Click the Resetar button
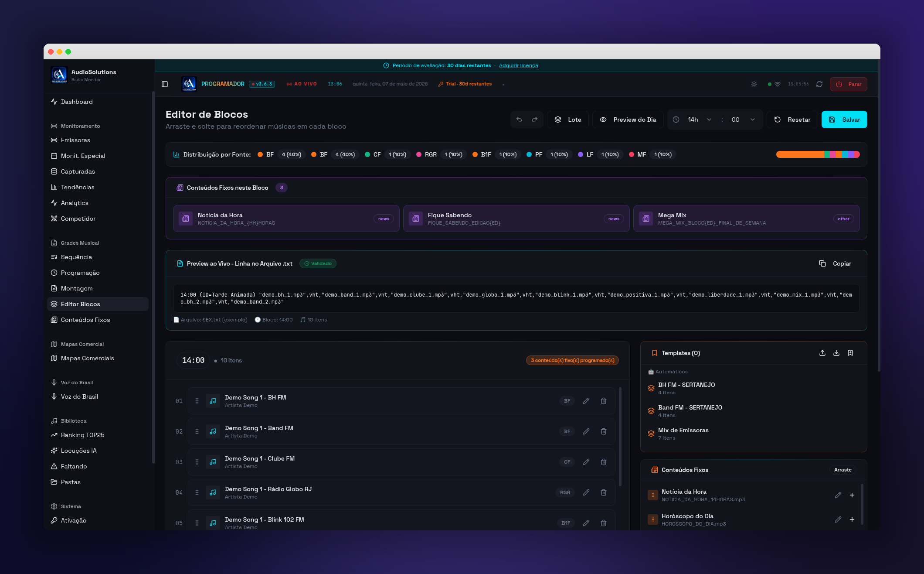Image resolution: width=924 pixels, height=574 pixels. (x=792, y=120)
